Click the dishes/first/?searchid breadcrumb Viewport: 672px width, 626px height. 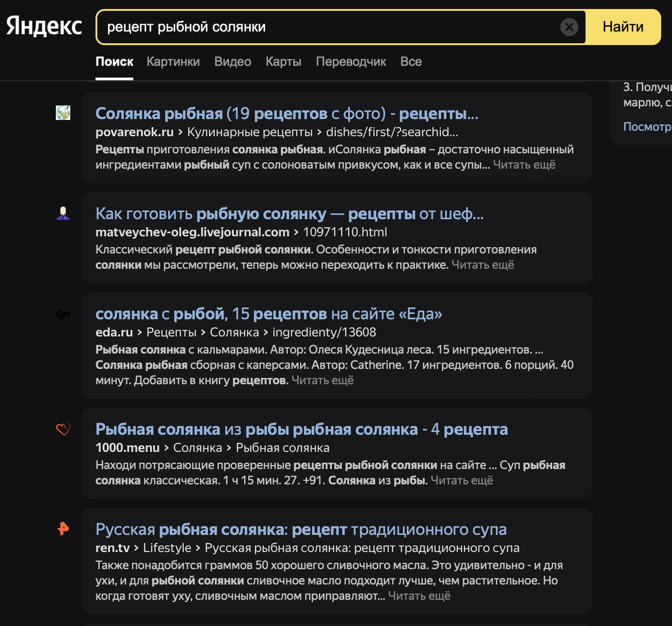(x=392, y=132)
